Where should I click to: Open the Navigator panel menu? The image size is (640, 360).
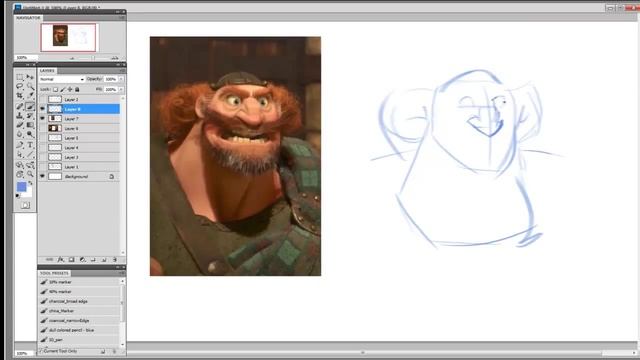[x=122, y=18]
